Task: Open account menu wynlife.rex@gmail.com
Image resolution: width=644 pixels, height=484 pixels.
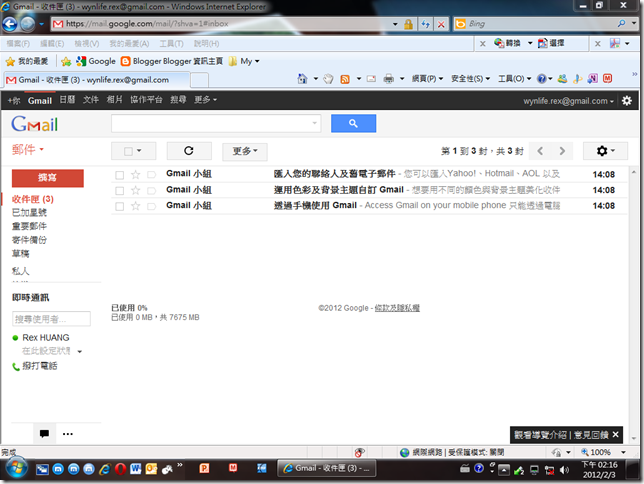Action: coord(568,101)
